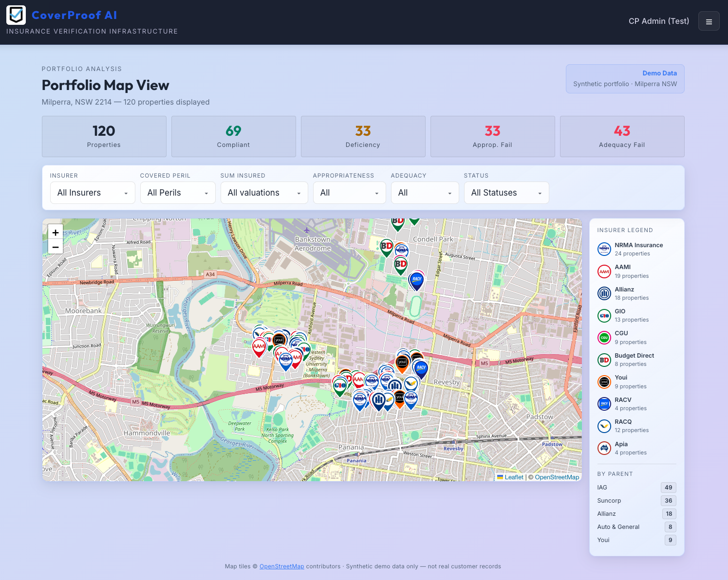Click the leftmost AAMI map pin
The height and width of the screenshot is (580, 728).
click(x=259, y=347)
